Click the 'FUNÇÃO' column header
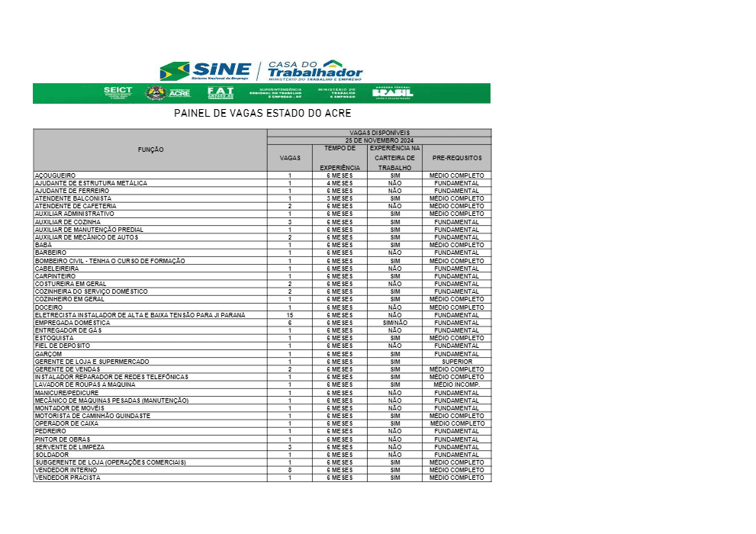This screenshot has height=534, width=756. (x=150, y=150)
